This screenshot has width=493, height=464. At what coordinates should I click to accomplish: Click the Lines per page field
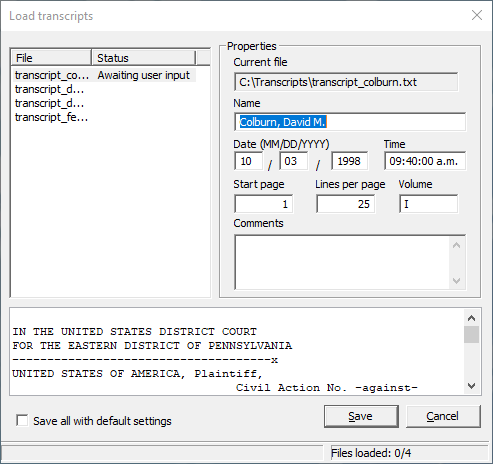tap(346, 204)
